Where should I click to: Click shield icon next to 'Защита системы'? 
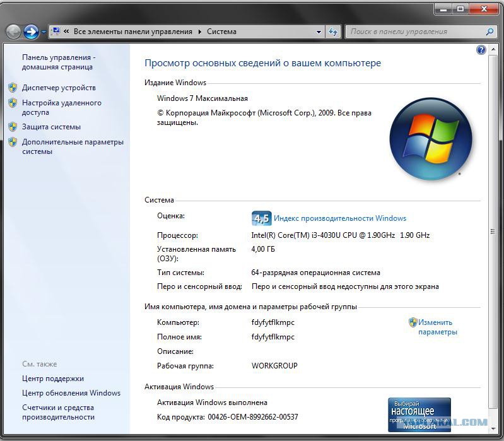coord(13,127)
